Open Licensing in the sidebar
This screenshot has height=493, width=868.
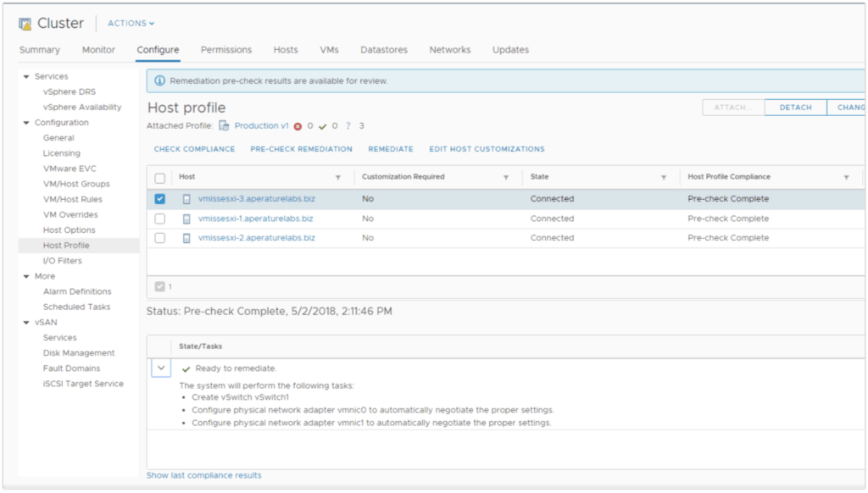[61, 153]
